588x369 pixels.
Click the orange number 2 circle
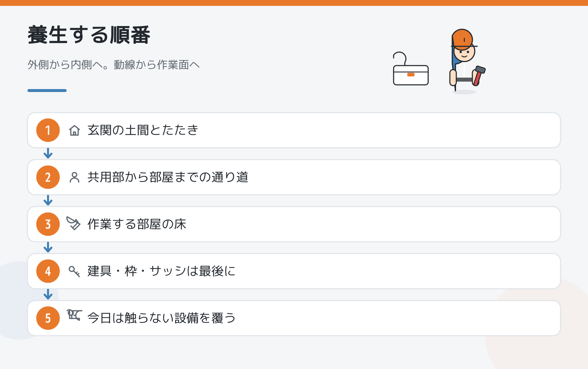click(x=48, y=177)
